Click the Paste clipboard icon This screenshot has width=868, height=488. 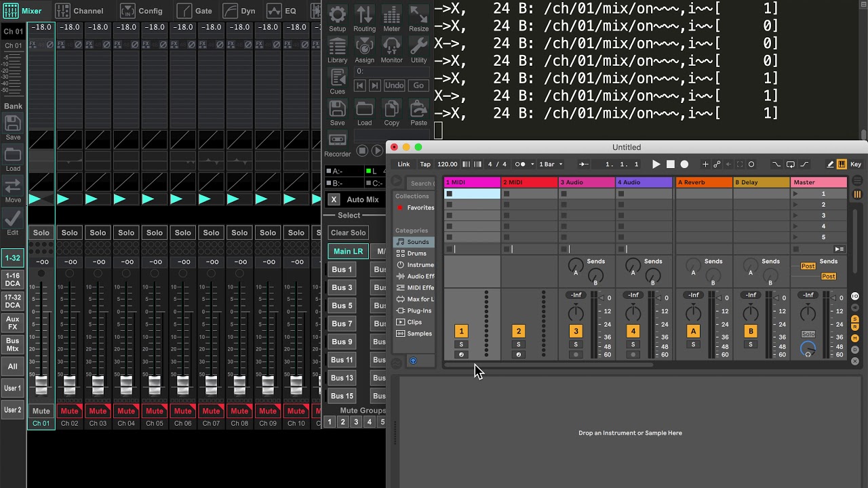click(x=418, y=113)
